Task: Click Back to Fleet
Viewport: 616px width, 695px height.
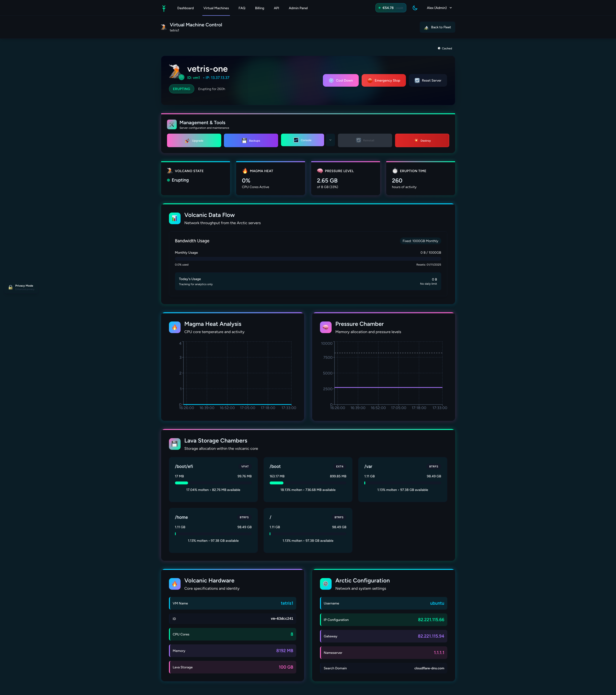Action: point(437,27)
